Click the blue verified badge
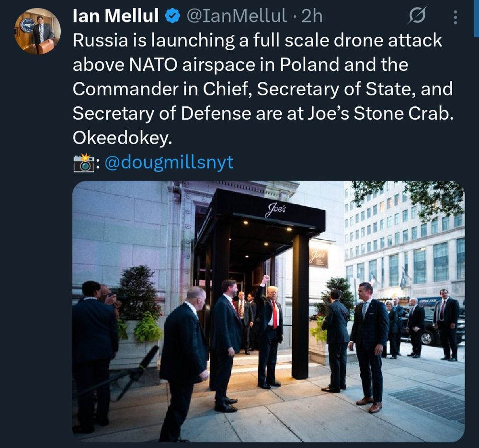Viewport: 479px width, 448px height. (x=172, y=16)
